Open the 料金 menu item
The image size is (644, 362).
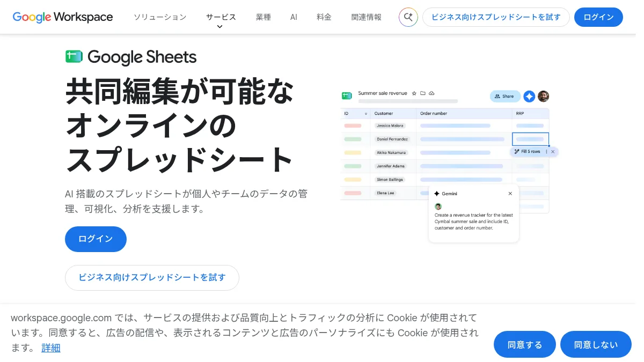click(x=324, y=17)
